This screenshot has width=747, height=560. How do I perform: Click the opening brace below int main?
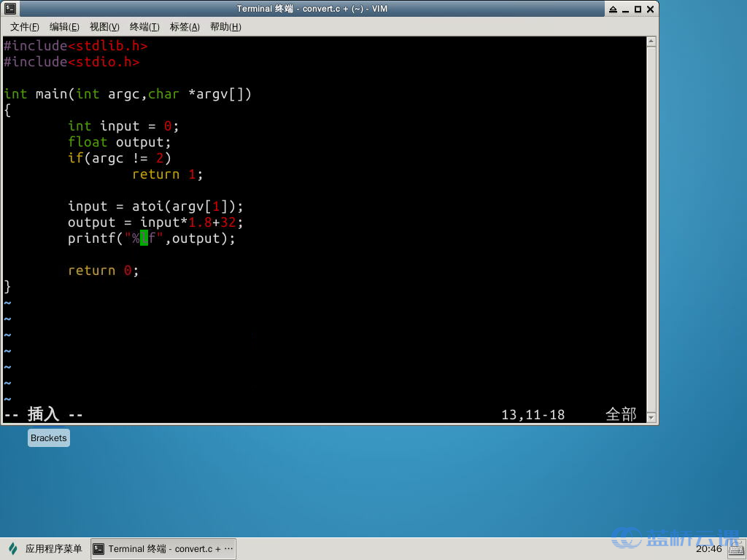(x=7, y=110)
